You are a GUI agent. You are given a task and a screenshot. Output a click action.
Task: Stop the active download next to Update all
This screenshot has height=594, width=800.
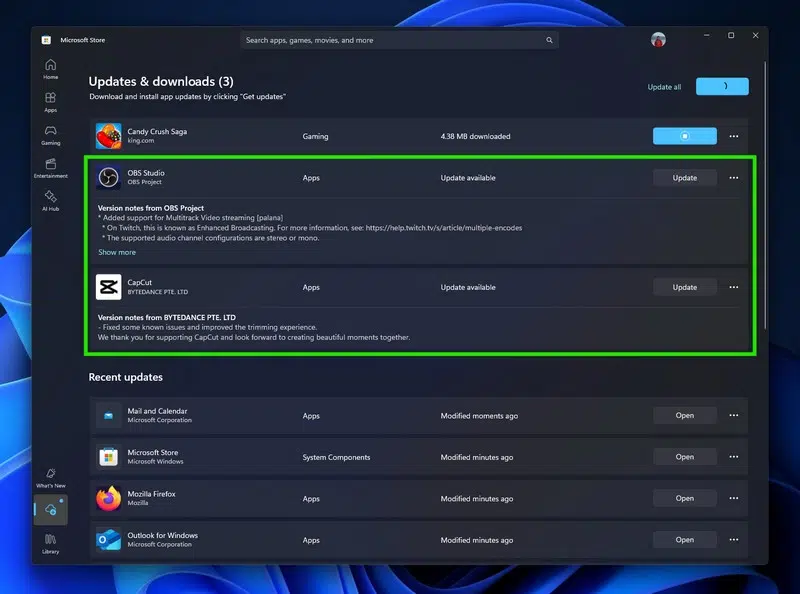tap(722, 86)
